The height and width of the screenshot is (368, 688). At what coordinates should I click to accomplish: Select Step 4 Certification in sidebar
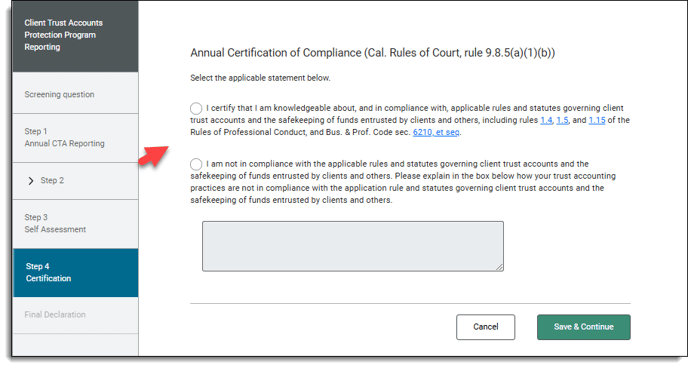point(75,272)
